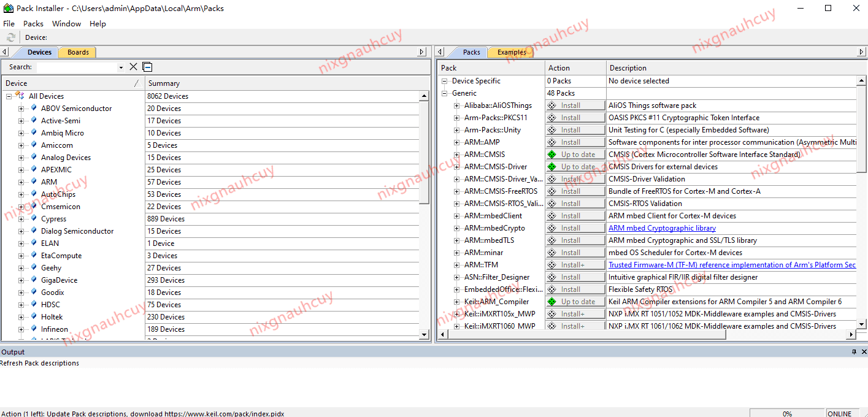The width and height of the screenshot is (868, 417).
Task: Open the search history dropdown arrow
Action: [x=121, y=67]
